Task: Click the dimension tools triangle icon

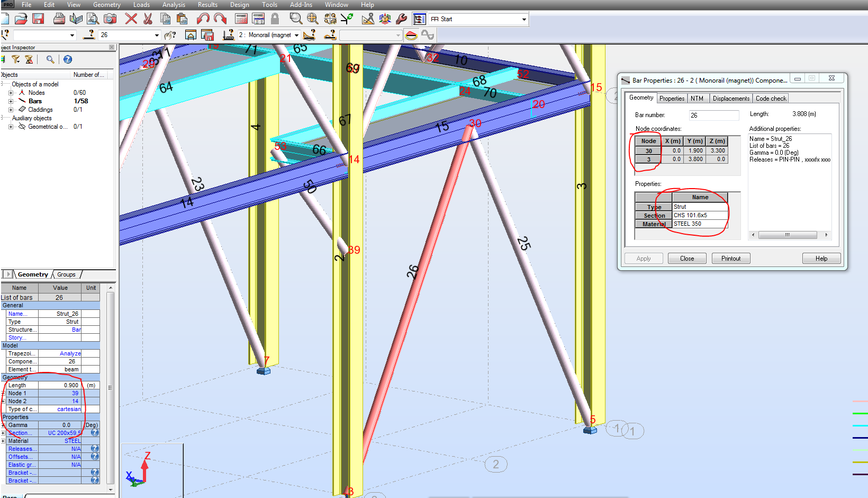Action: 368,19
